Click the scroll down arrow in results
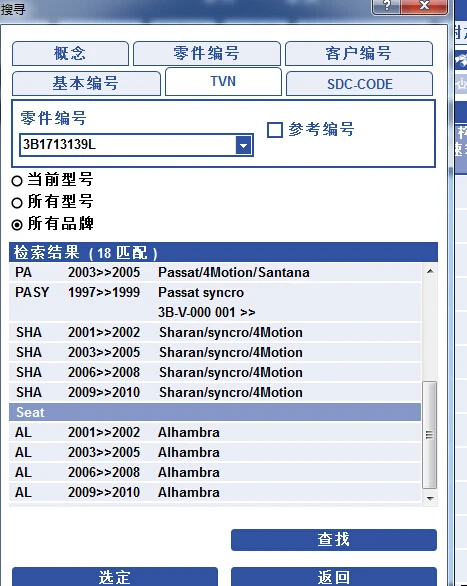 point(430,499)
